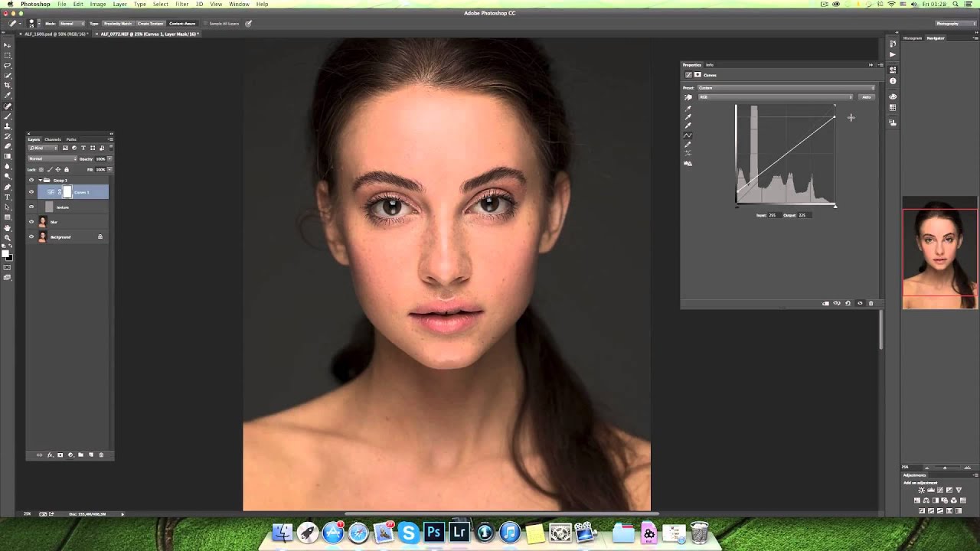Collapse the Group 1 folder
Image resolution: width=980 pixels, height=551 pixels.
click(40, 181)
